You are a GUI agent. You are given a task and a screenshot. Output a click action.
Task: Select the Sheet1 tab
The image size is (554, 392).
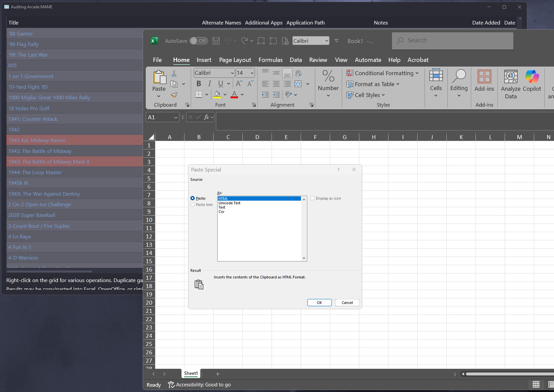point(191,373)
